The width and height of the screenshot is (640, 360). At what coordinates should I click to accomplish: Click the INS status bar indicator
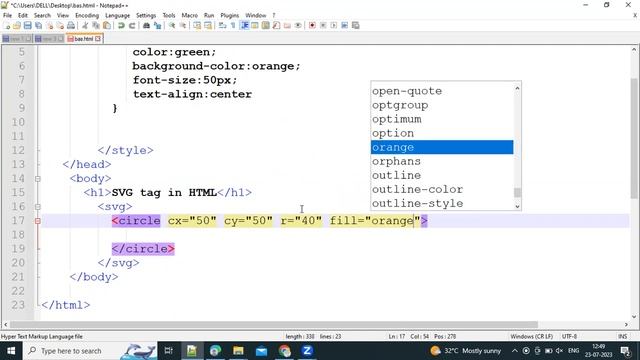[x=622, y=337]
